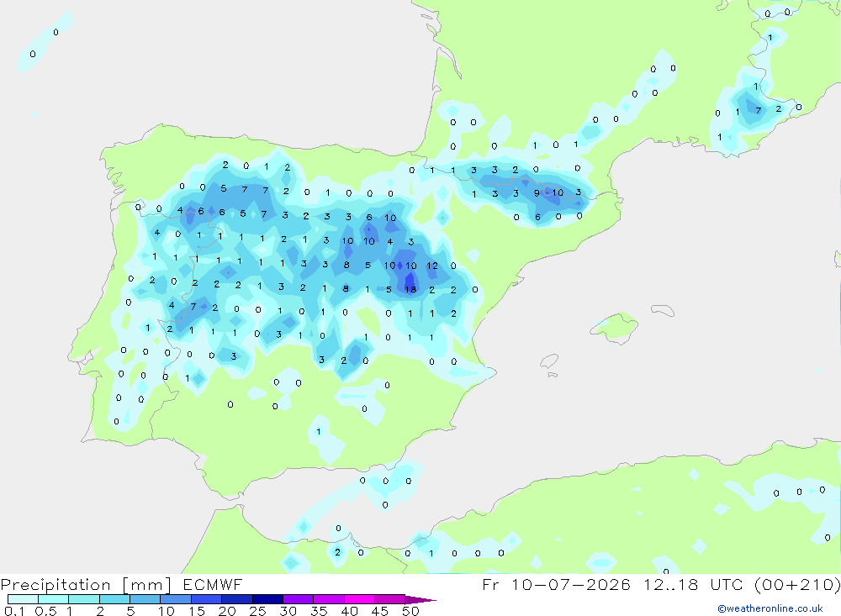Pick legend swatch between 25 and 30

click(267, 599)
